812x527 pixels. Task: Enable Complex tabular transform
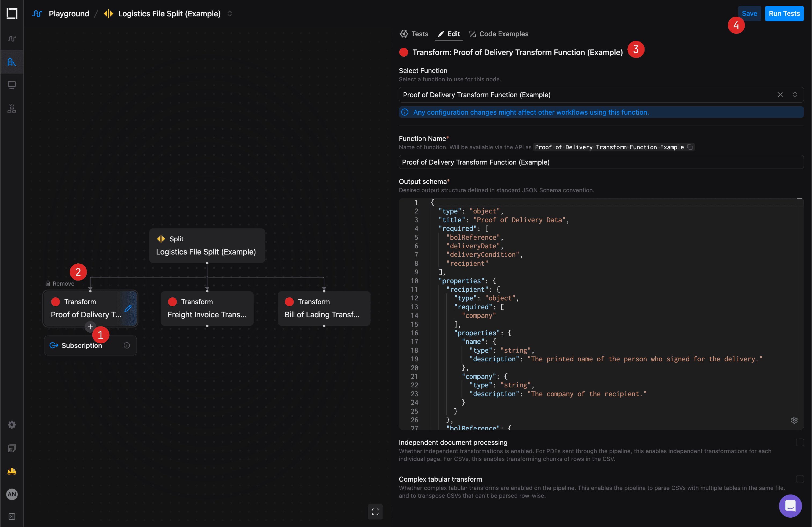[x=800, y=479]
